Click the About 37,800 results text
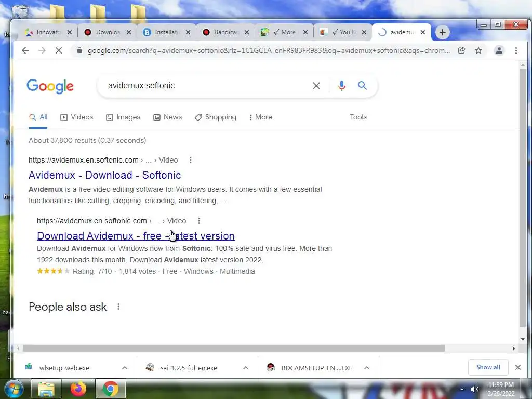The height and width of the screenshot is (399, 532). coord(87,140)
